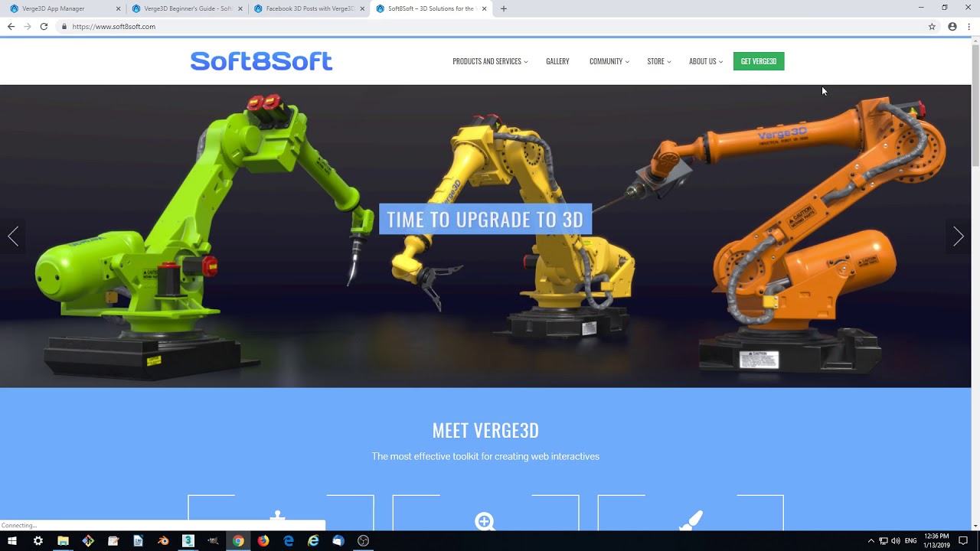Open the Windows Start menu

pos(12,540)
